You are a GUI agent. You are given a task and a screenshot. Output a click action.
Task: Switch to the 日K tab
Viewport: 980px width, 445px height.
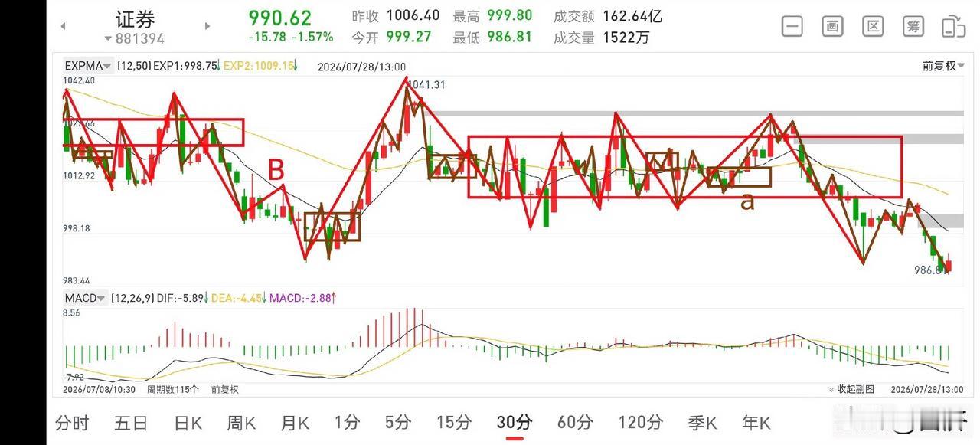click(188, 422)
